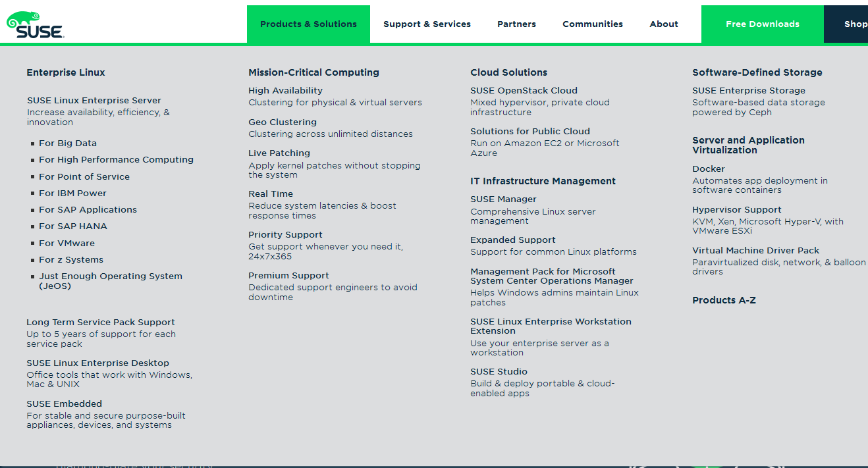
Task: Select the Partners menu item
Action: point(516,24)
